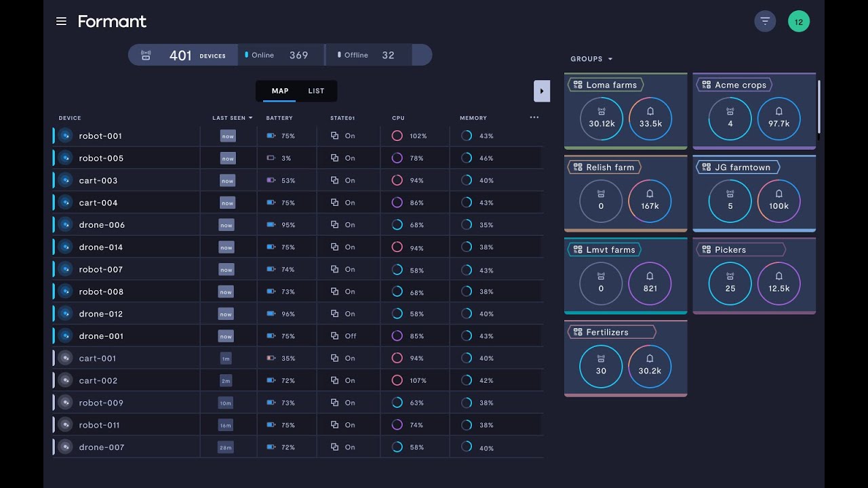Click the 107% CPU value
The image size is (868, 488).
pos(418,380)
